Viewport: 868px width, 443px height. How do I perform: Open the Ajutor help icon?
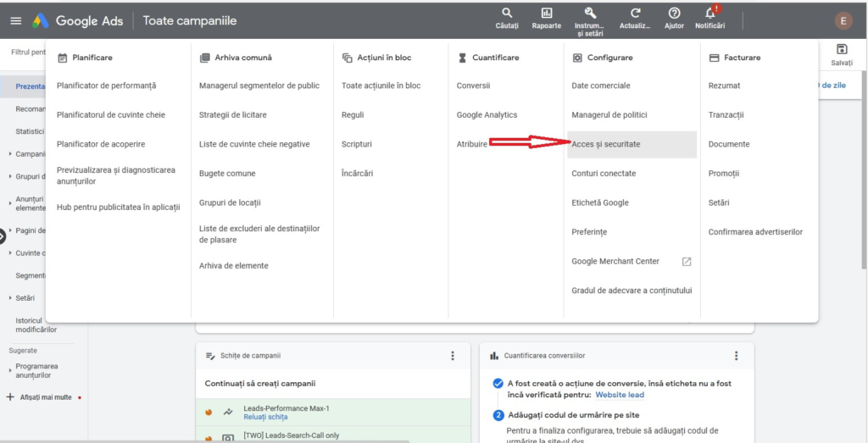coord(674,19)
